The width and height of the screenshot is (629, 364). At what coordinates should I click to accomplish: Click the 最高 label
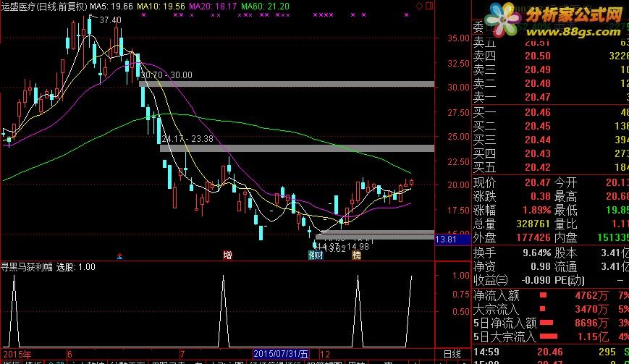tap(565, 196)
